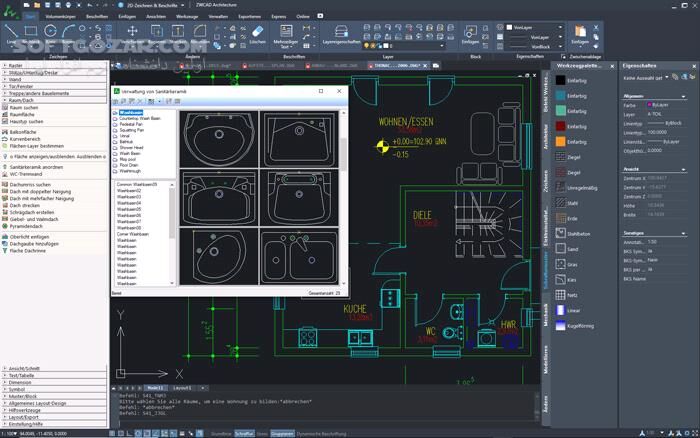
Task: Open the Sanitärkeramik anordnen tool
Action: pos(38,167)
